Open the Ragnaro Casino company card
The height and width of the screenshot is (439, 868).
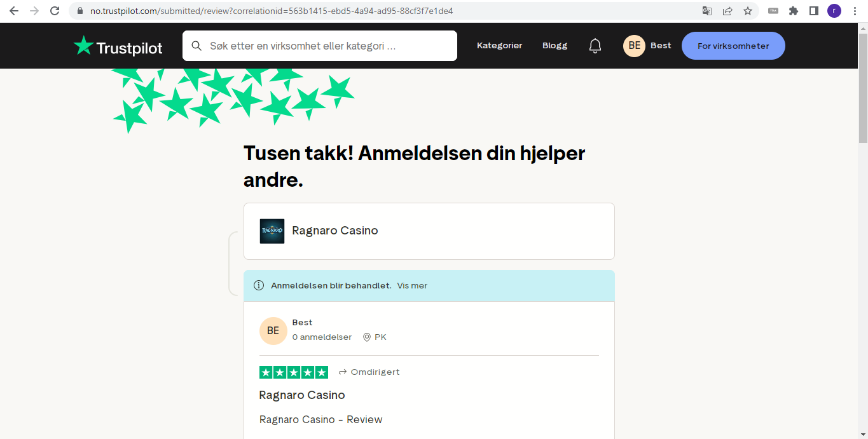pyautogui.click(x=429, y=231)
